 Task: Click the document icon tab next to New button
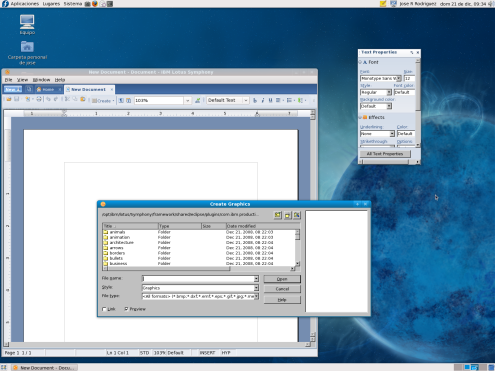29,89
